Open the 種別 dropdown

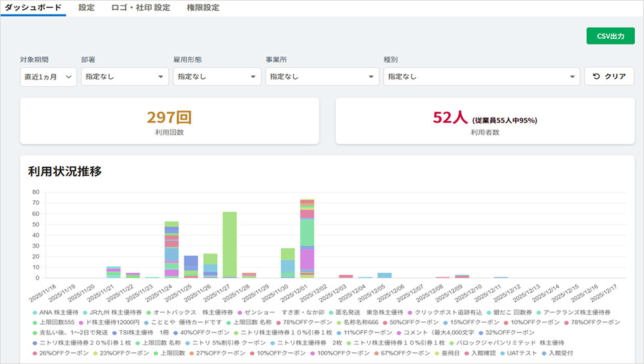(x=481, y=77)
